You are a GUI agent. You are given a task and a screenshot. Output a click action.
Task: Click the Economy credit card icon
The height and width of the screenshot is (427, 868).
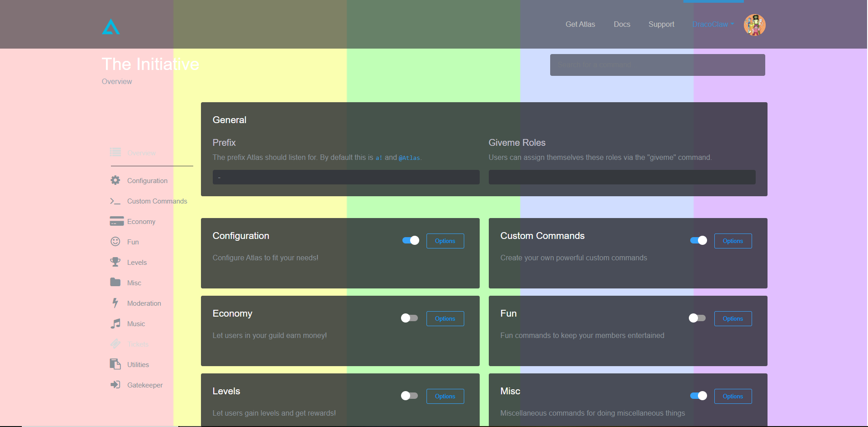point(117,221)
